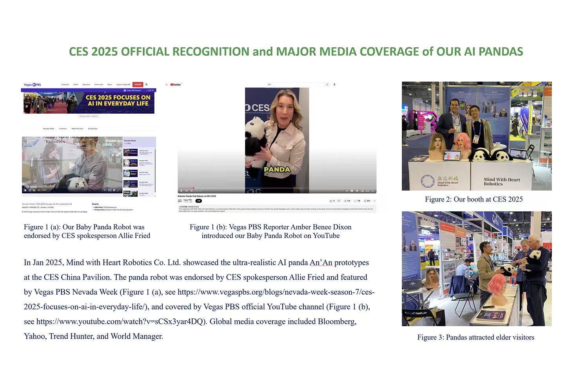Play the YouTube panda video
This screenshot has height=392, width=588.
[x=181, y=191]
